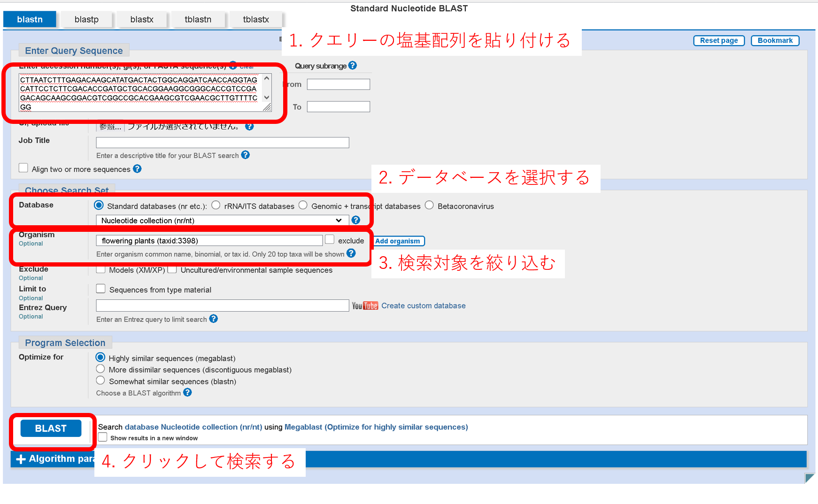Select Somewhat similar sequences (blastn)

[100, 381]
